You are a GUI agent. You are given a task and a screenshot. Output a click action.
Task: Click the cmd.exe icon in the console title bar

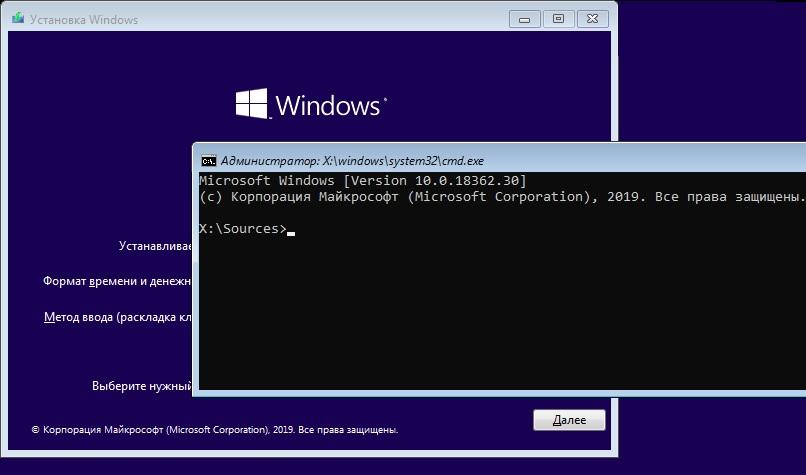[x=208, y=161]
